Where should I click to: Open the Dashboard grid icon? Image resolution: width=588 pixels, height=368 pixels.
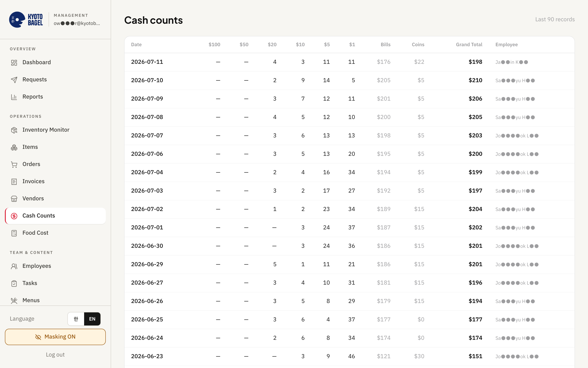pyautogui.click(x=14, y=63)
